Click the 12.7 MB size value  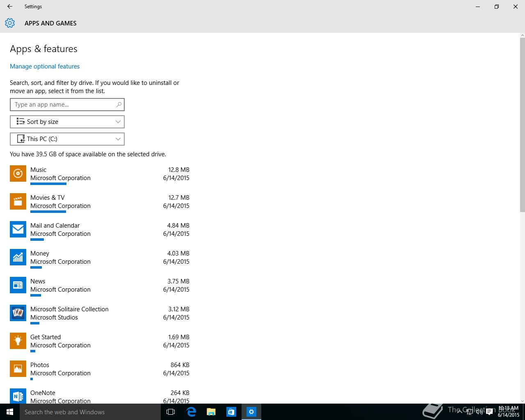point(178,198)
